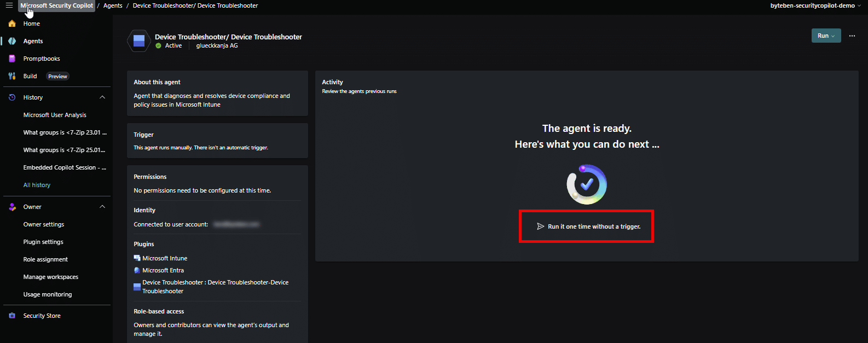This screenshot has width=868, height=343.
Task: Click the Promptbooks icon
Action: point(12,59)
